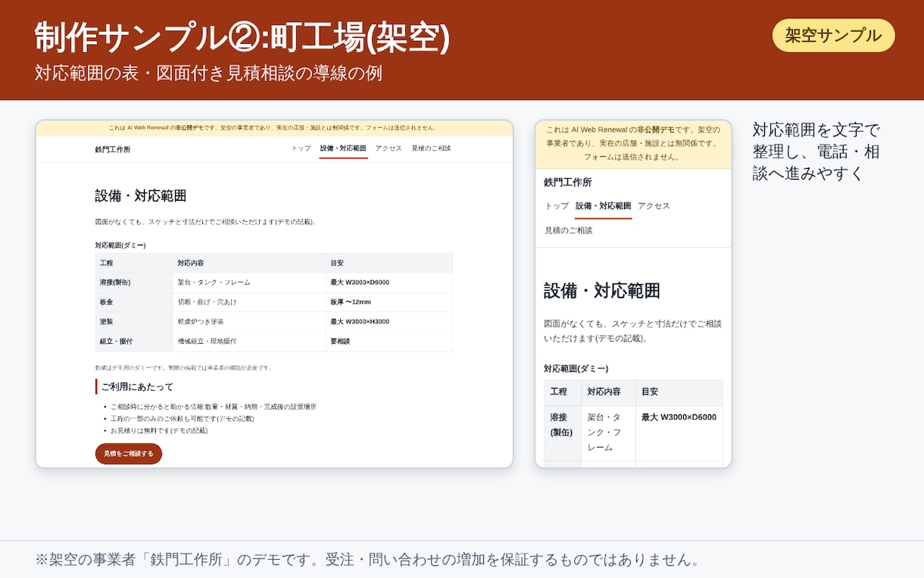Click the 目安 column header in mobile table

pos(679,392)
